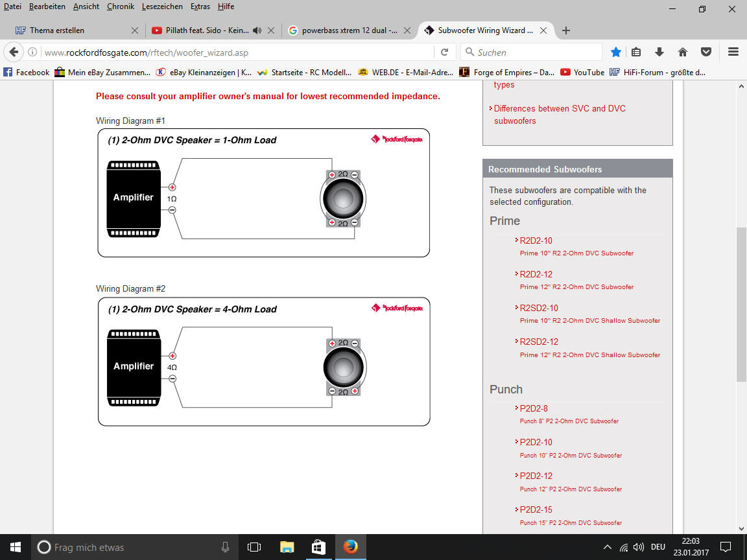
Task: Open the Ansicht menu
Action: (x=86, y=6)
